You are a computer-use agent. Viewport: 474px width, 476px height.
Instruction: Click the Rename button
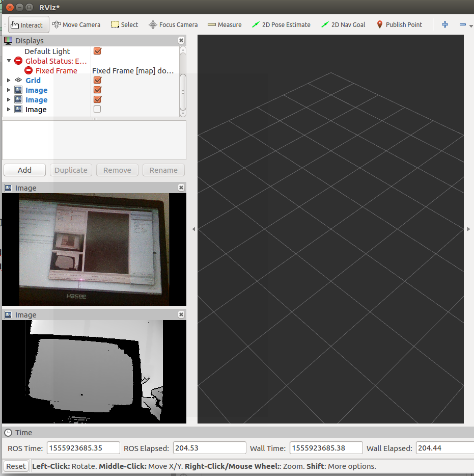(x=163, y=170)
